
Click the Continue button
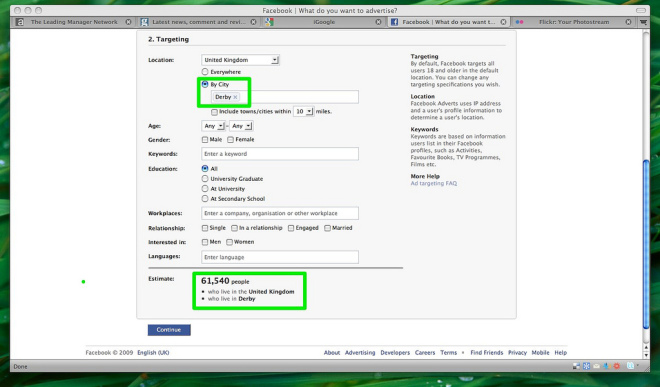click(169, 330)
